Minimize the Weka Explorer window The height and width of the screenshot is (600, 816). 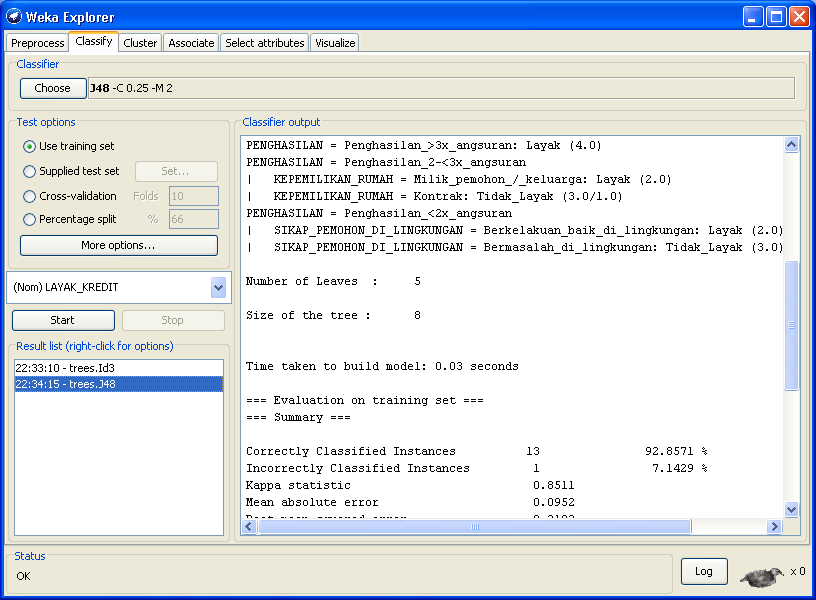[x=753, y=17]
